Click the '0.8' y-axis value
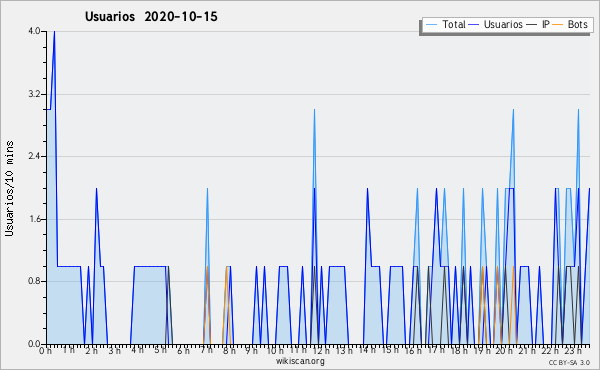 click(x=34, y=281)
